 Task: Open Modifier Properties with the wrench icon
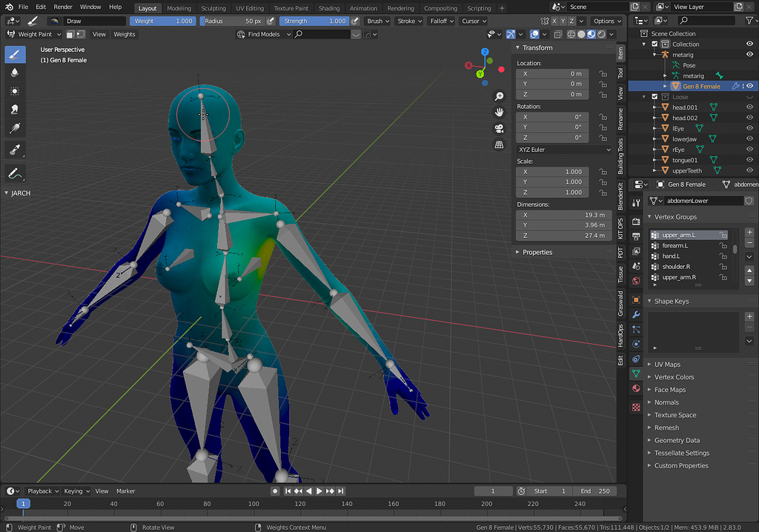pos(635,315)
